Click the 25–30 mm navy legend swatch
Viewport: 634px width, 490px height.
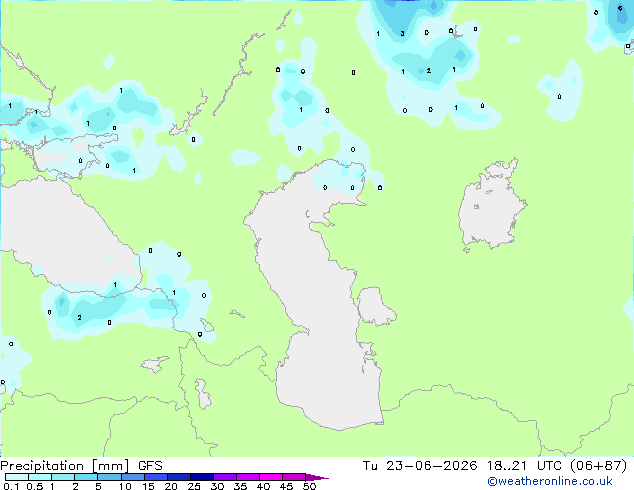pyautogui.click(x=202, y=477)
